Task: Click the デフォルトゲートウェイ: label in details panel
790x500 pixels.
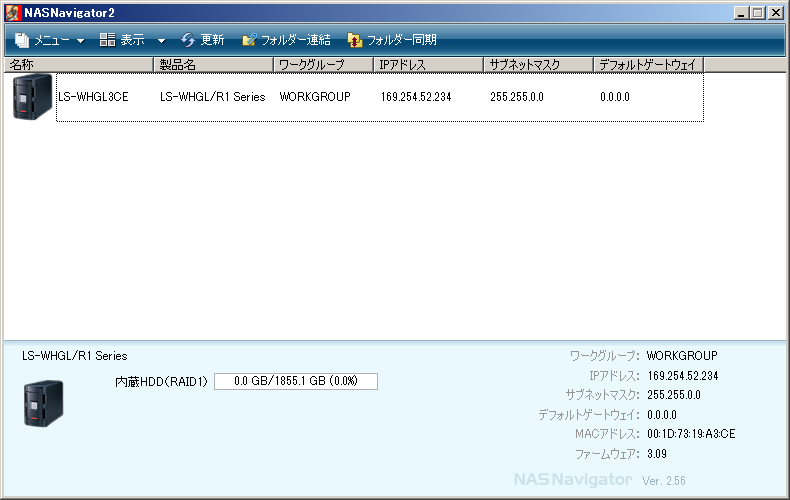Action: [589, 415]
